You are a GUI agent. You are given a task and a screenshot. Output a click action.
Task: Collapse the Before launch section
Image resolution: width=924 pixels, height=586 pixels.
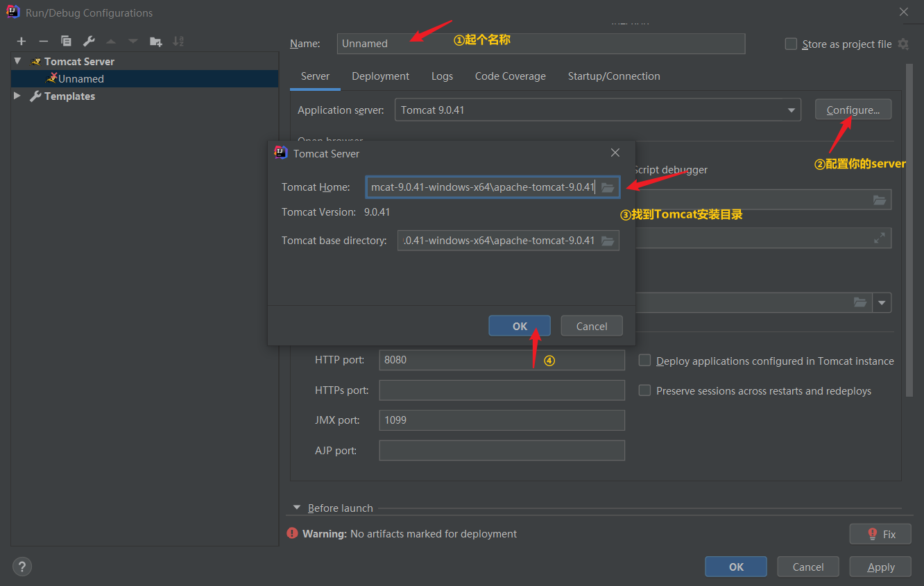click(297, 508)
